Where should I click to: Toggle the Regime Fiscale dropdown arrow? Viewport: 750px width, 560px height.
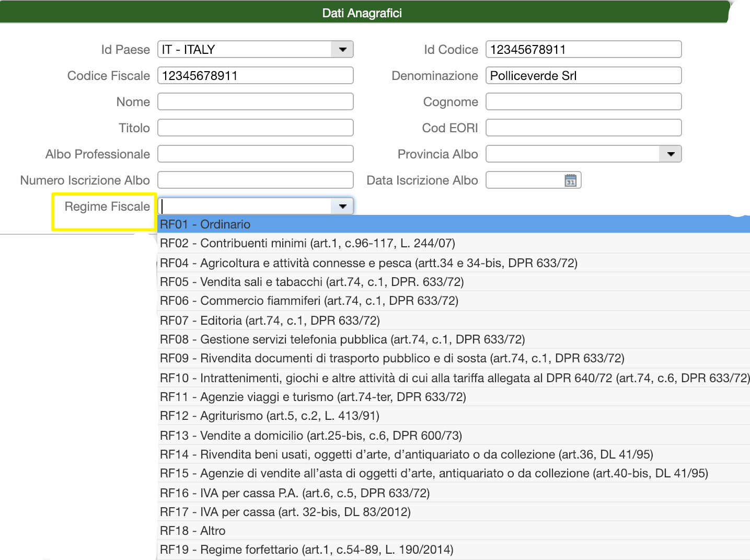click(342, 207)
